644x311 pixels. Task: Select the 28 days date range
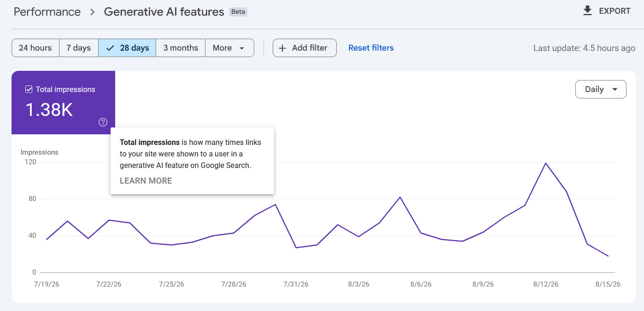127,48
